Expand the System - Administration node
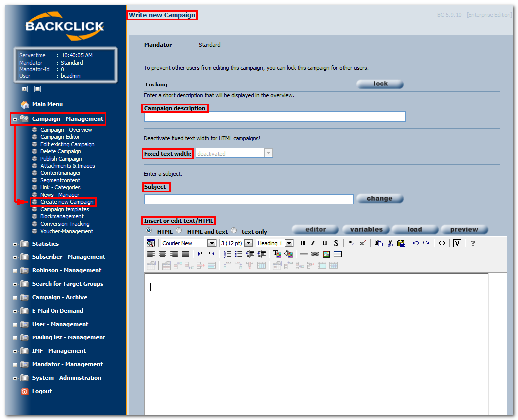The image size is (518, 420). 15,378
